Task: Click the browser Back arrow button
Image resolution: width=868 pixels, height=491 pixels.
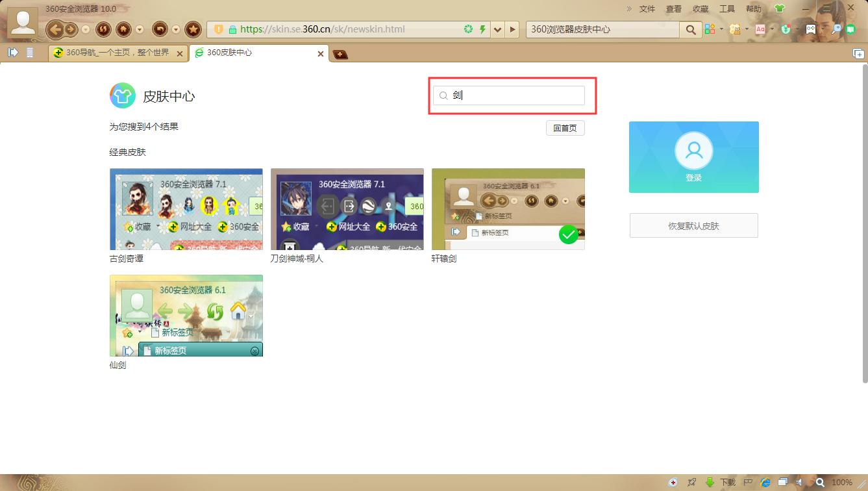Action: pos(55,29)
